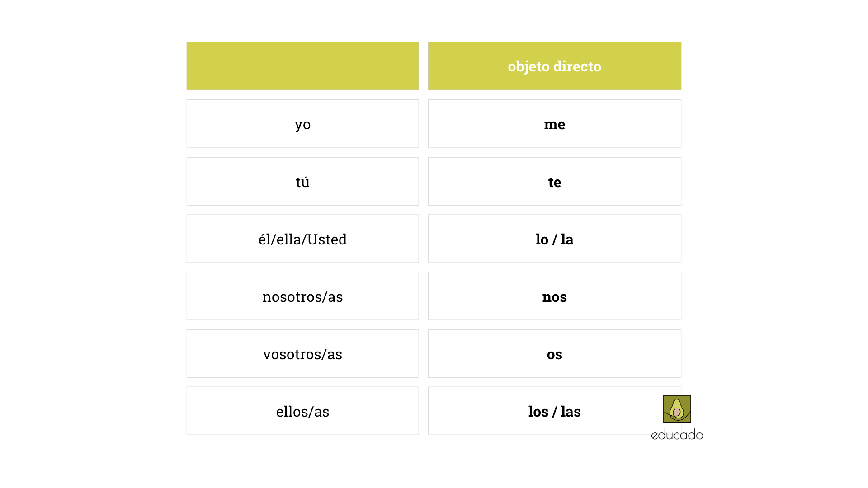This screenshot has width=868, height=488.
Task: Click the bold word "las"
Action: tap(571, 411)
